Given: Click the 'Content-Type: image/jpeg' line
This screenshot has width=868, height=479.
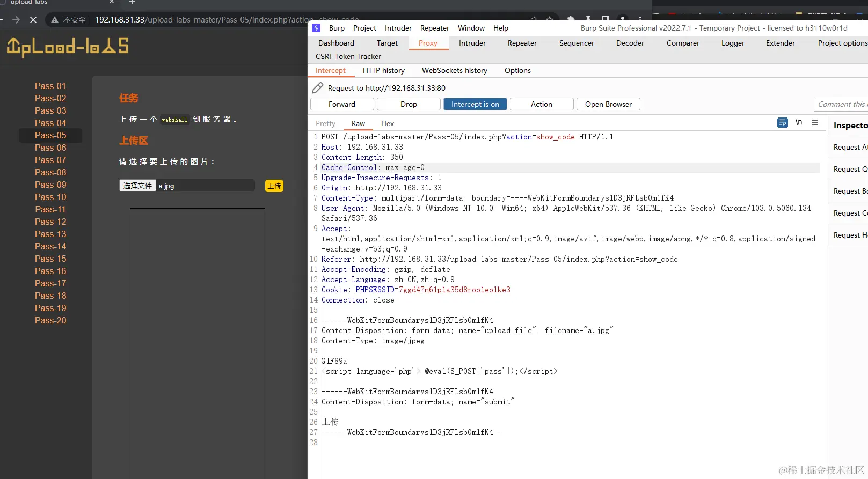Looking at the screenshot, I should 373,341.
